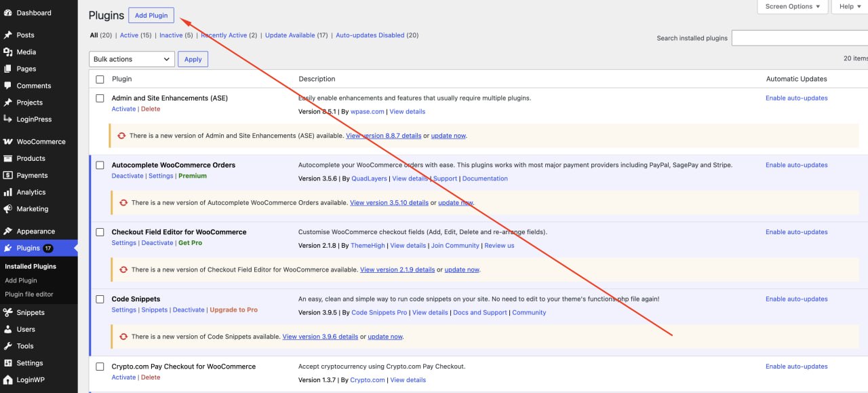The width and height of the screenshot is (868, 393).
Task: Click the Users person icon
Action: click(8, 330)
